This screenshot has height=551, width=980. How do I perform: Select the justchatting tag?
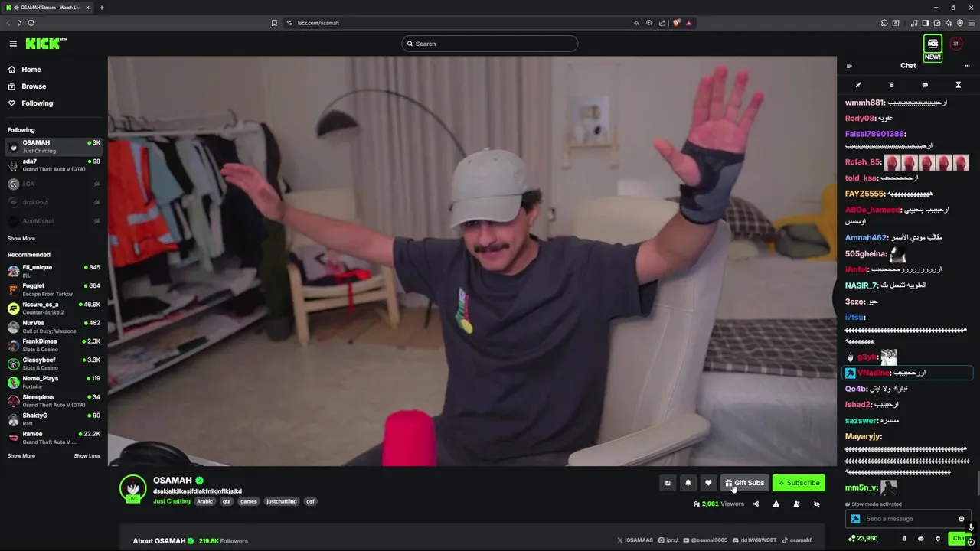(282, 501)
